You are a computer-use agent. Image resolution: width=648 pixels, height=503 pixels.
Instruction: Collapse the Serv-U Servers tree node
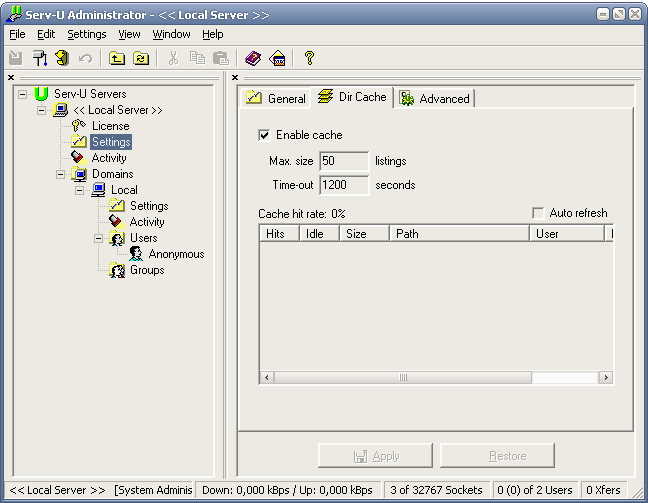[x=22, y=94]
